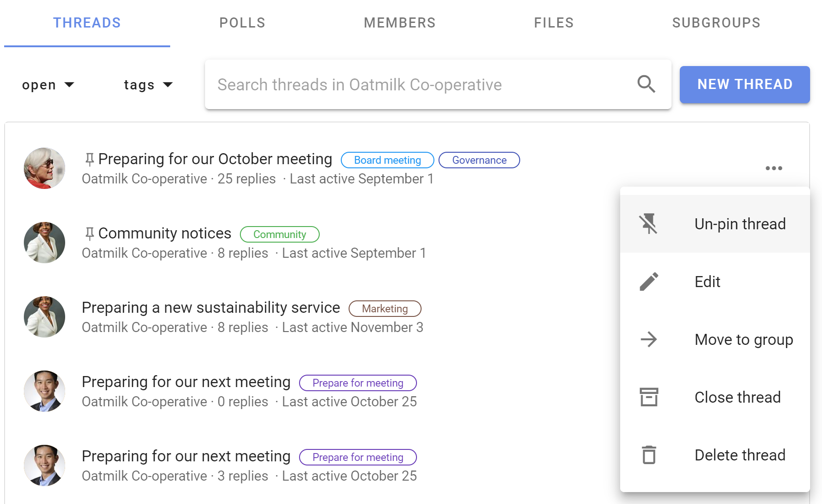Open the three-dot thread actions menu
Screen dimensions: 822x504
(774, 168)
